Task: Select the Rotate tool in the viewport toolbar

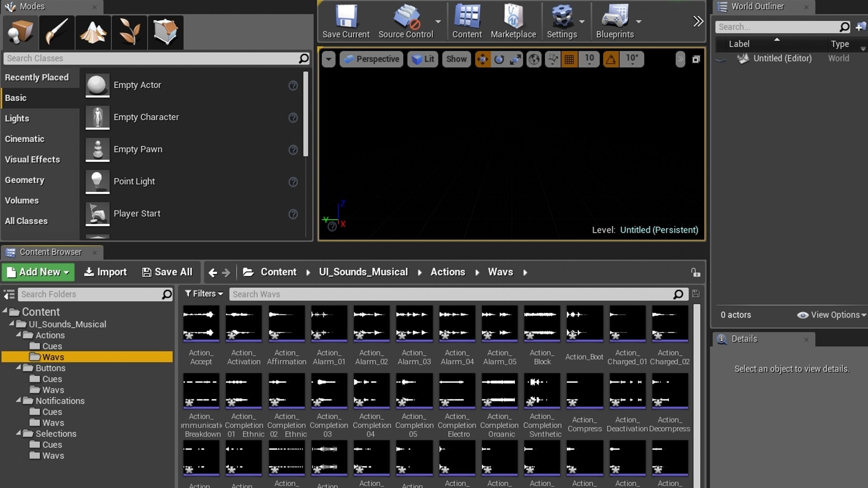Action: pos(499,59)
